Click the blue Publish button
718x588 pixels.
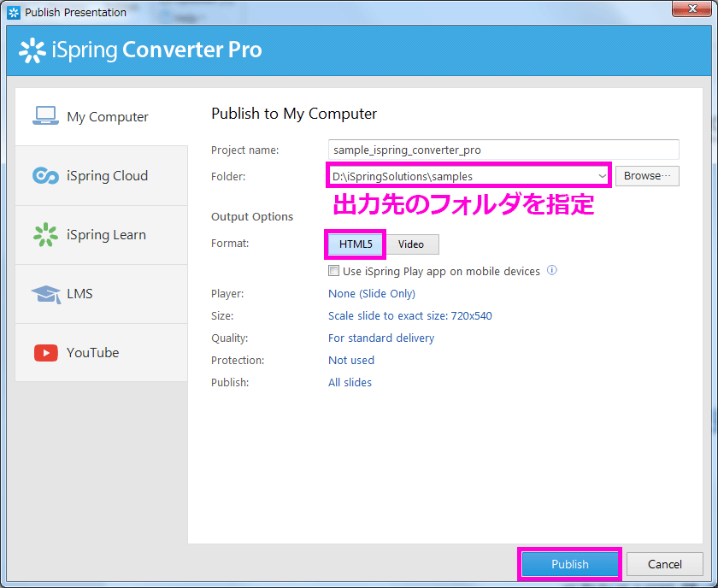[x=569, y=564]
